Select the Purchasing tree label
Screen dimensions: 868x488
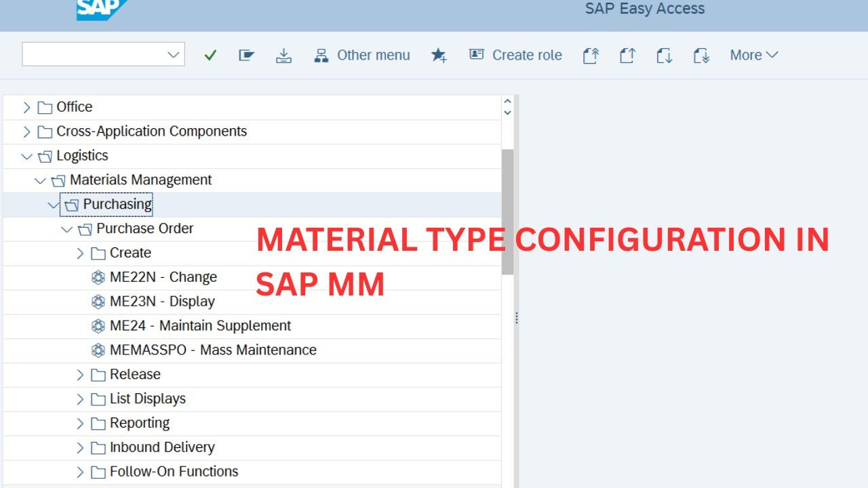[117, 204]
